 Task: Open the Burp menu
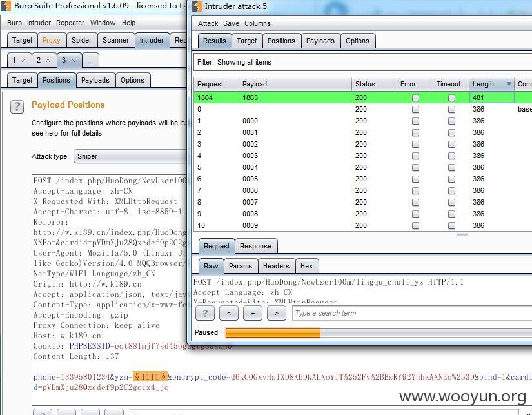click(x=14, y=23)
